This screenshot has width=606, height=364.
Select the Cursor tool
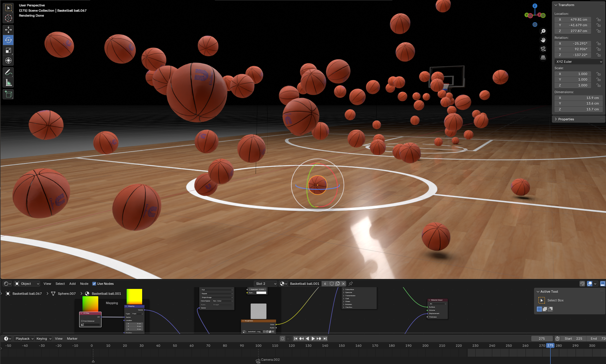[x=8, y=18]
